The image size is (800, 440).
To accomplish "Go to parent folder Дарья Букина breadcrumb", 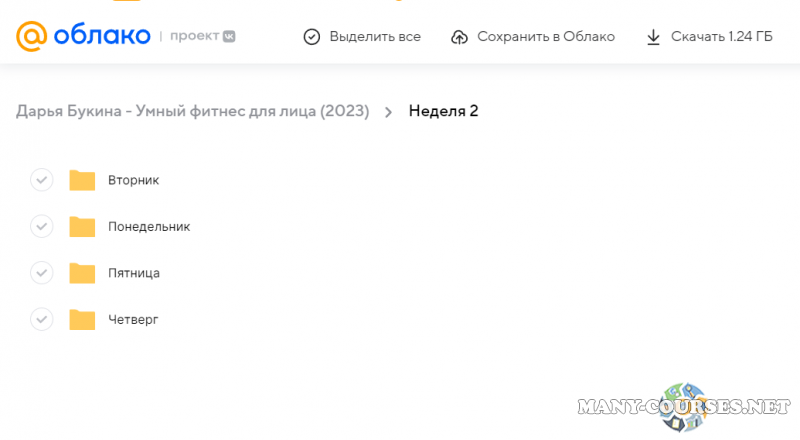I will point(192,111).
